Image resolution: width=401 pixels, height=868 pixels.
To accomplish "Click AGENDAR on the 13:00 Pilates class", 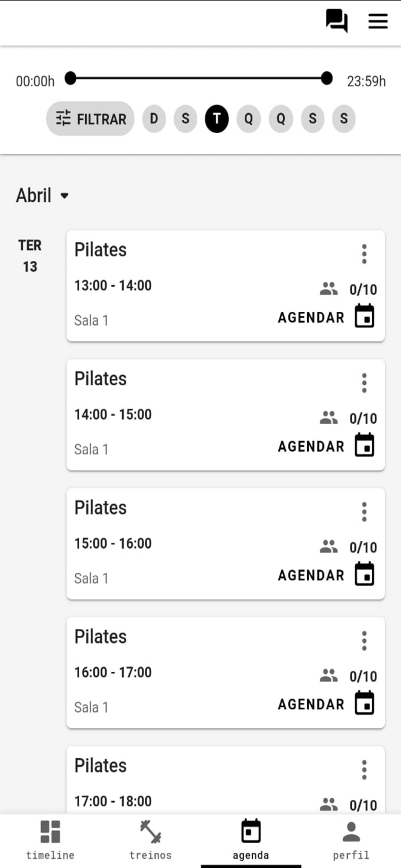I will coord(311,317).
